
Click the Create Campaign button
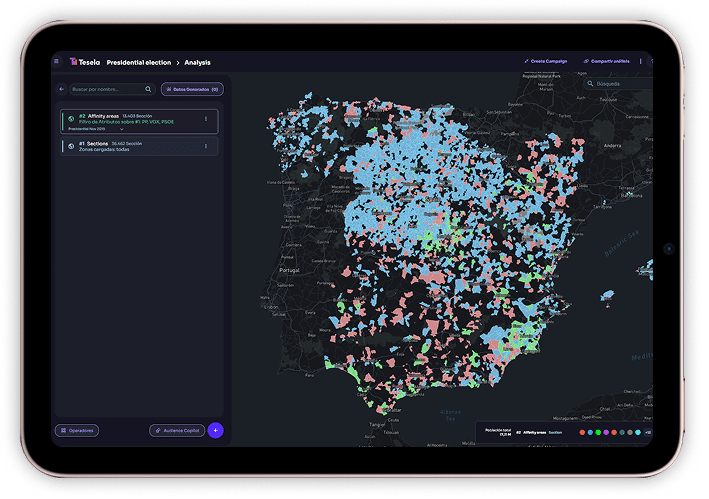tap(546, 61)
